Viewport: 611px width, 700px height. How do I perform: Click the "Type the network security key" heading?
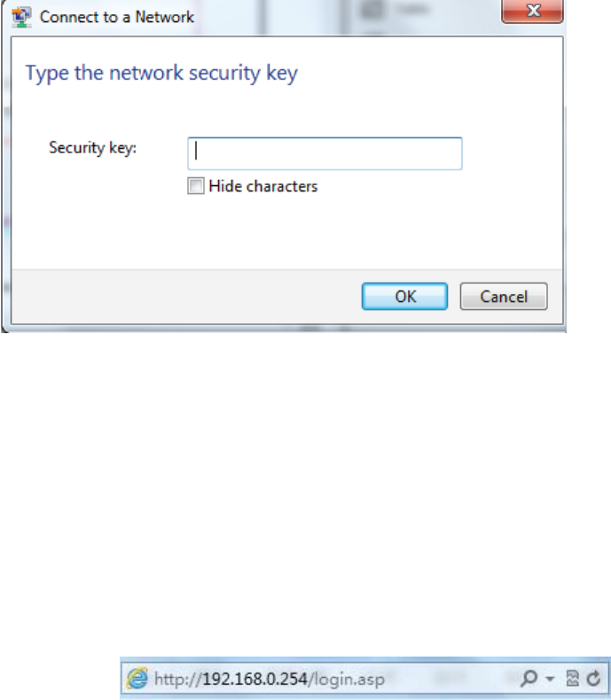(161, 73)
